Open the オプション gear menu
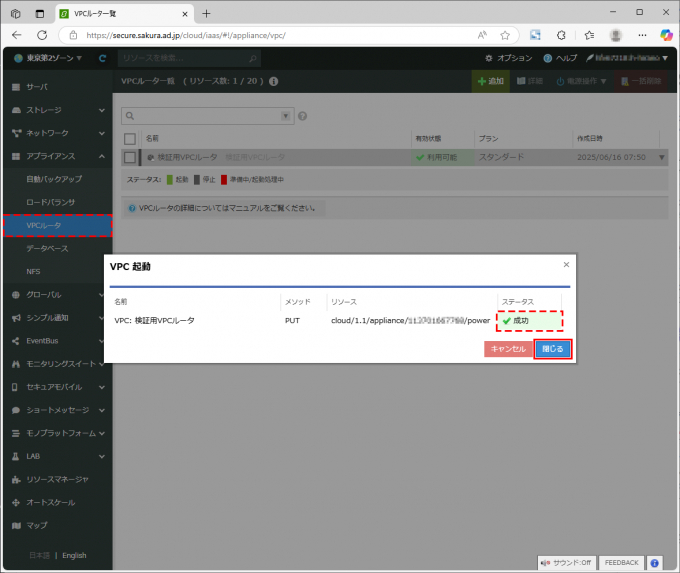 pyautogui.click(x=508, y=58)
